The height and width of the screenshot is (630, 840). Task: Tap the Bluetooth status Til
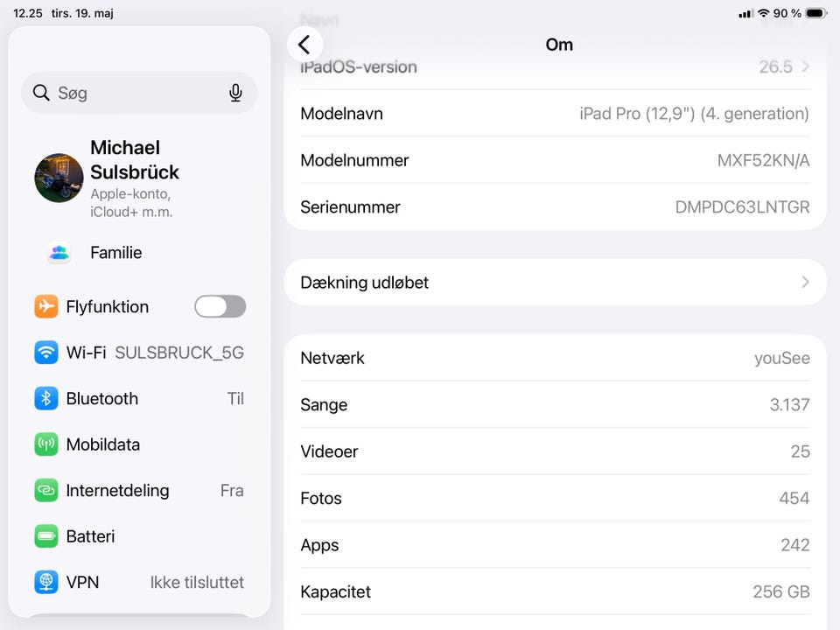pos(235,399)
